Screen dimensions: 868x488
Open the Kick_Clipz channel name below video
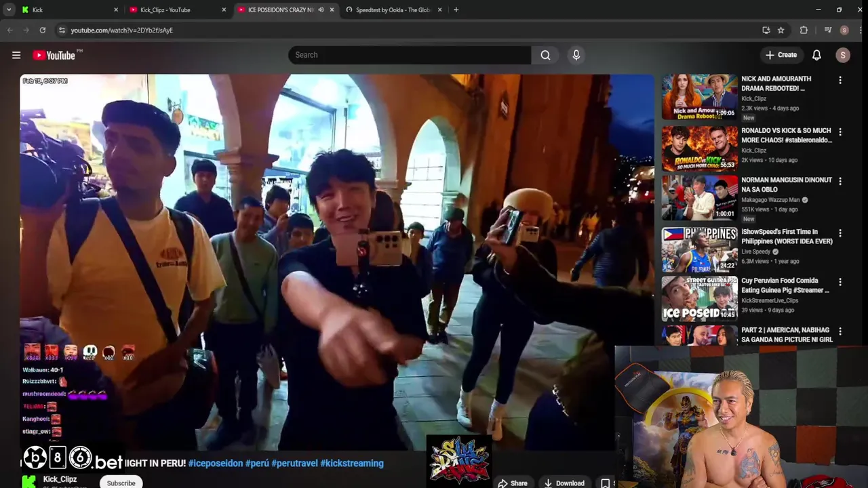point(60,479)
